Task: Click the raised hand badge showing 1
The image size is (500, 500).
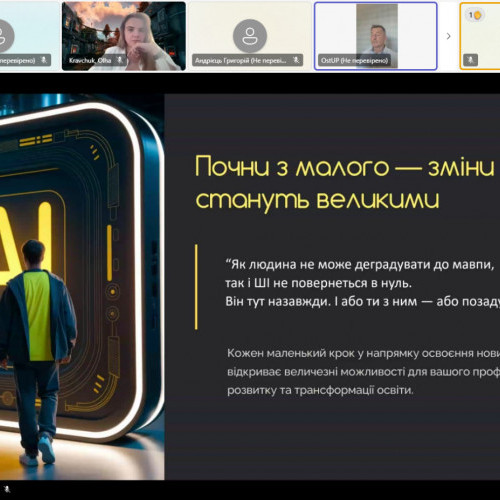Action: [x=475, y=15]
